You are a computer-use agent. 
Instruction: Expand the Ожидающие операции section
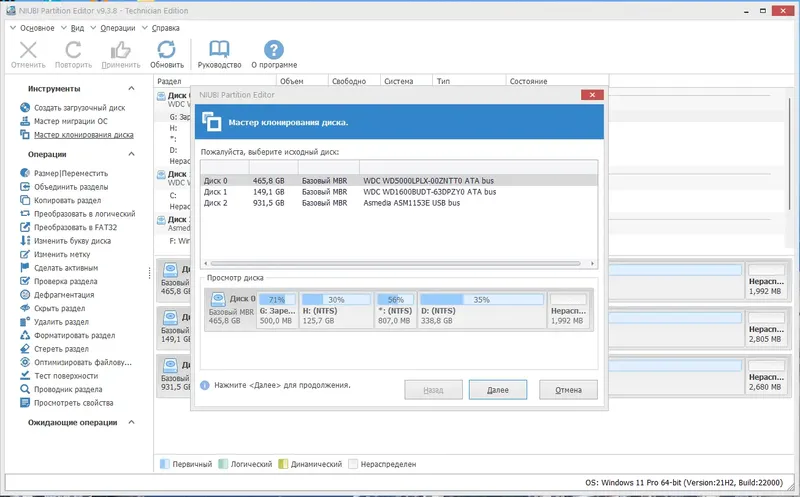click(133, 423)
